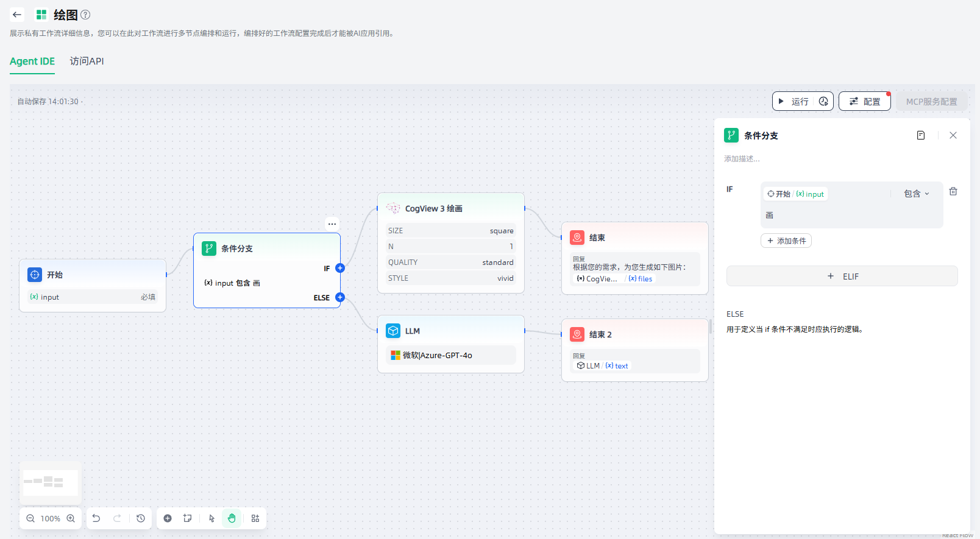
Task: Add an ELIF branch
Action: point(842,276)
